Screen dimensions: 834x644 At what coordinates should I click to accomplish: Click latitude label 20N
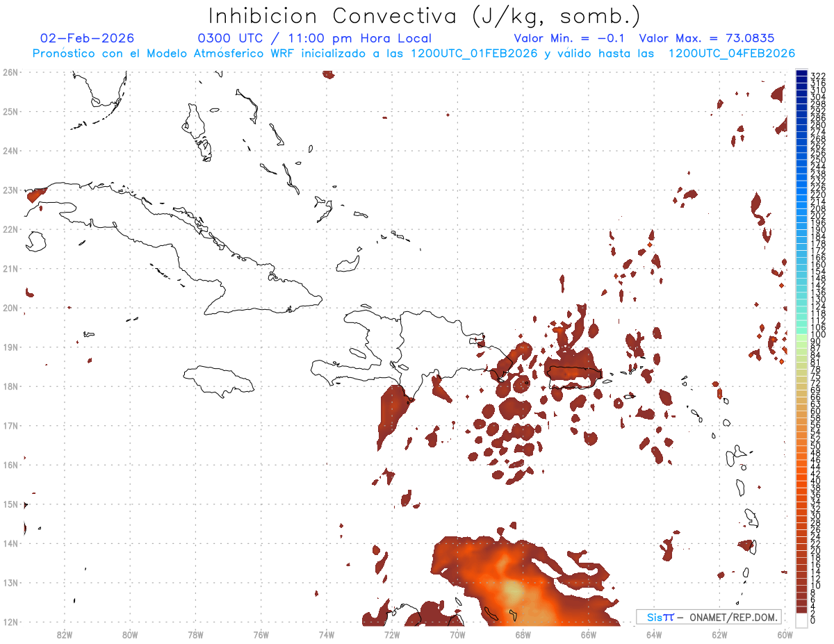click(x=10, y=308)
